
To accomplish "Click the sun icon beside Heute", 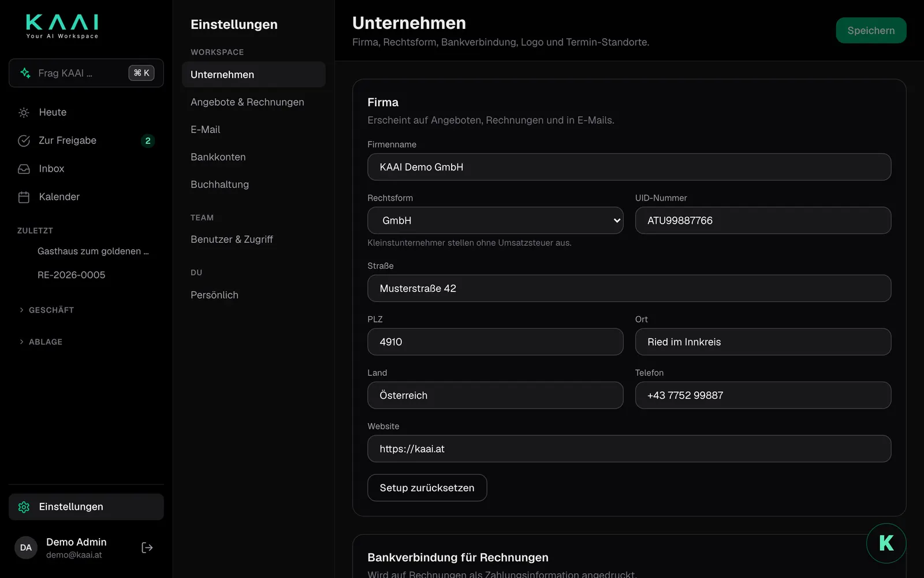I will click(x=24, y=113).
